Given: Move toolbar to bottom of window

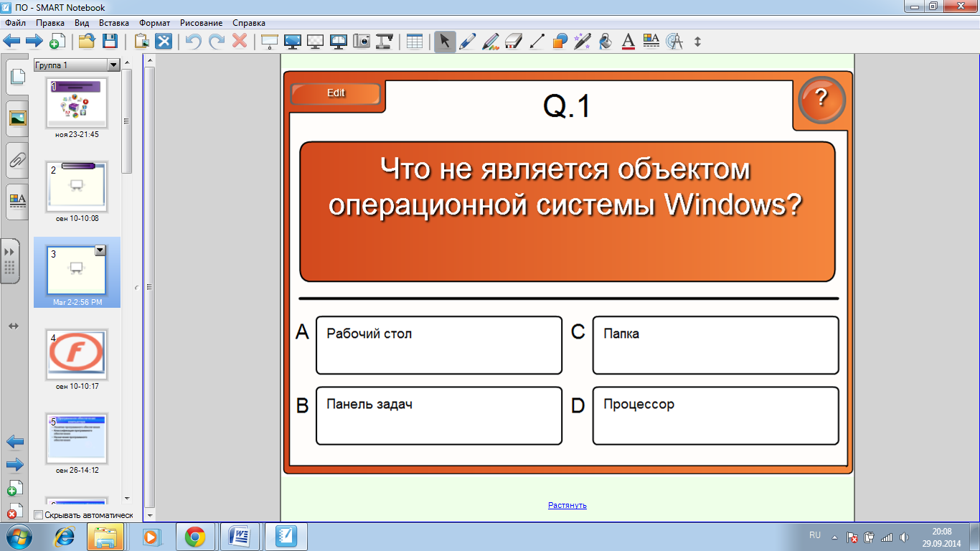Looking at the screenshot, I should [697, 42].
